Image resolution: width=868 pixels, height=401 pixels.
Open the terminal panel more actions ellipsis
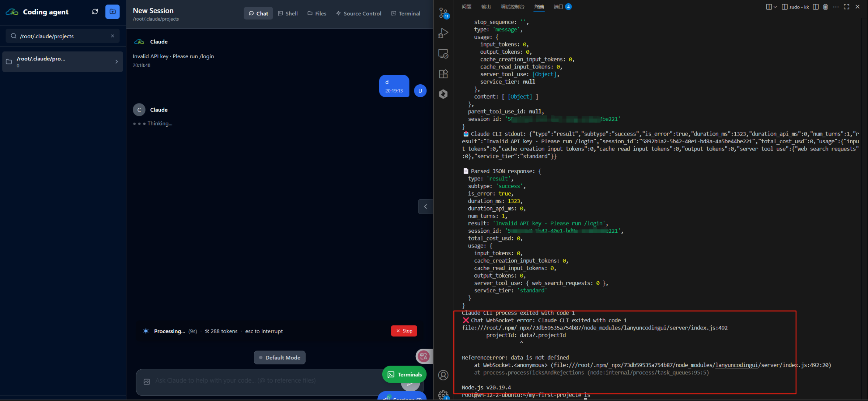[x=836, y=7]
